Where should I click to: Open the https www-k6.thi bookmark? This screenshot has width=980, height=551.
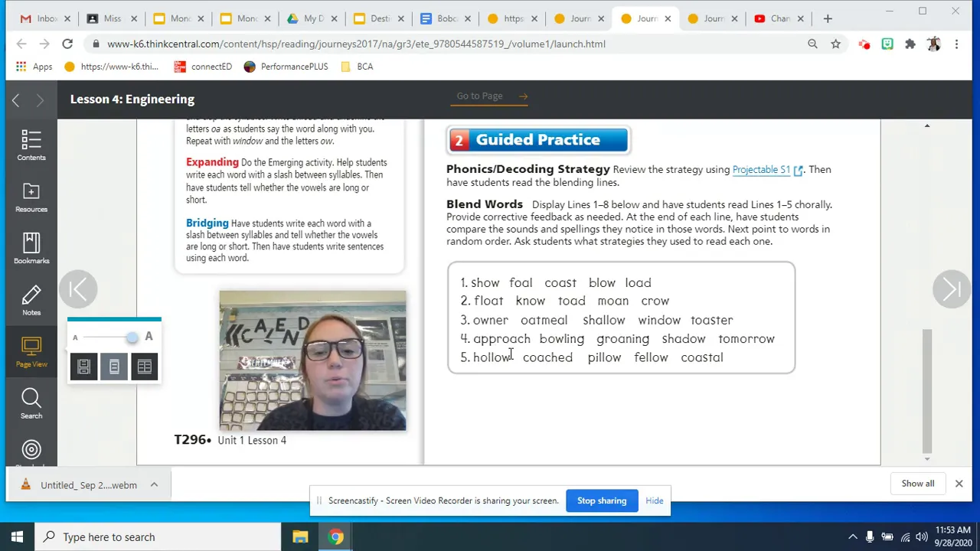coord(111,67)
